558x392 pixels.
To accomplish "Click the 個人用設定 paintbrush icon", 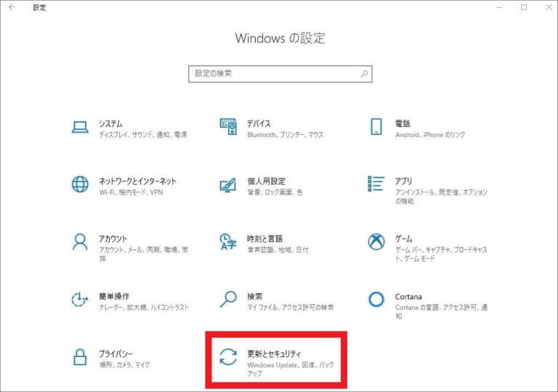I will [x=228, y=184].
